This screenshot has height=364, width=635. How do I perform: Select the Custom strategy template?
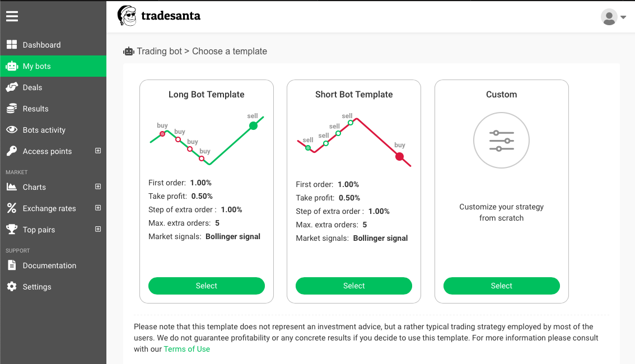pyautogui.click(x=502, y=286)
